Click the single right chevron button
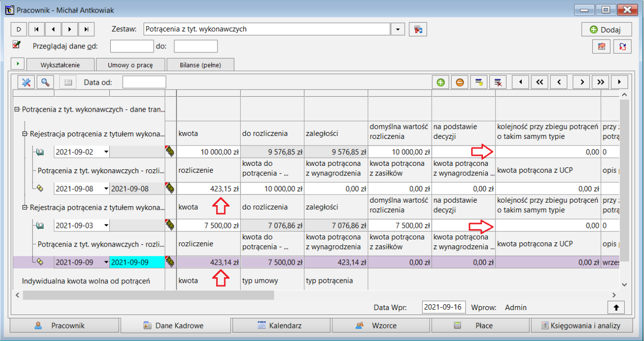The width and height of the screenshot is (644, 341). click(x=582, y=82)
